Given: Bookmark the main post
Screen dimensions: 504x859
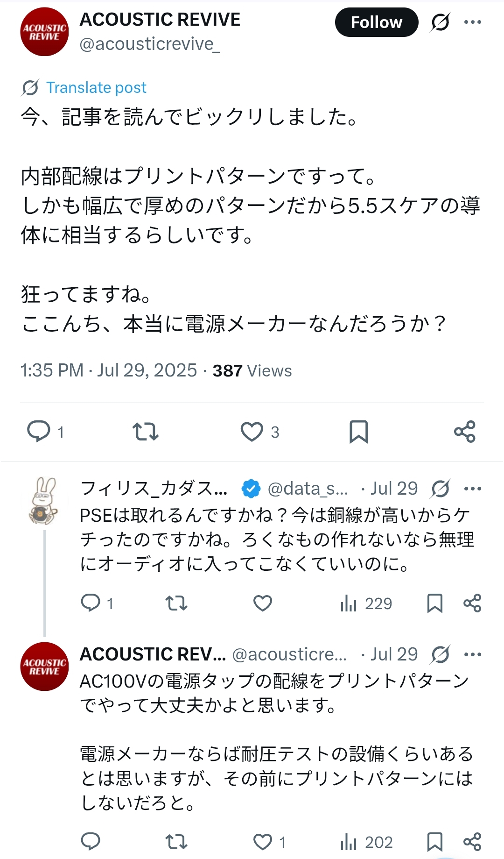Looking at the screenshot, I should [x=358, y=431].
